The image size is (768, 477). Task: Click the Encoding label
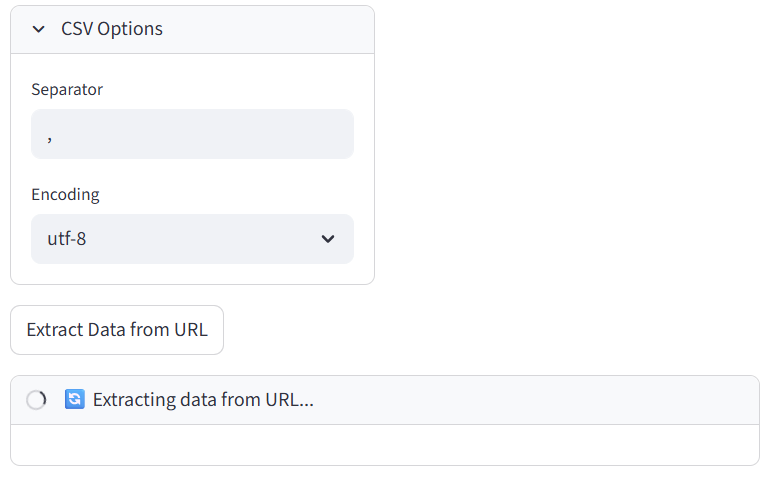65,194
